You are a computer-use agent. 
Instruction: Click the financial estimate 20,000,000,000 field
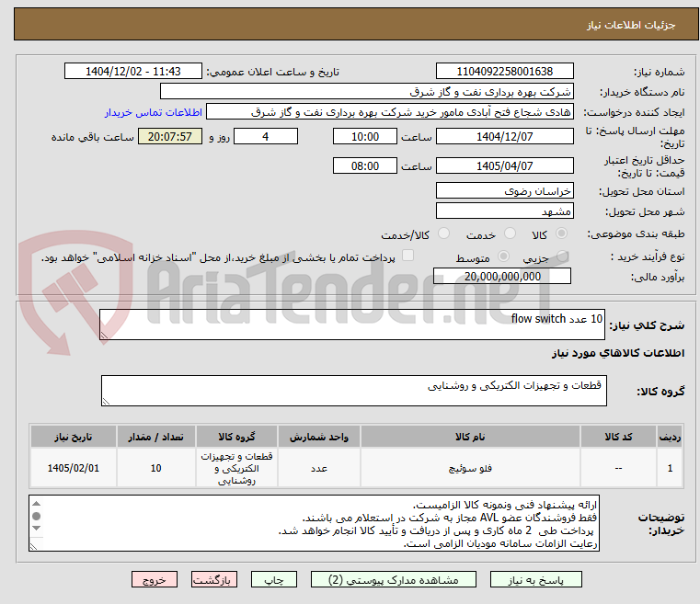click(502, 276)
